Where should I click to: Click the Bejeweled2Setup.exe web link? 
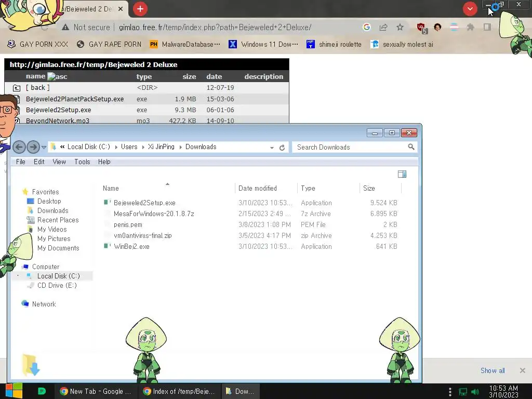coord(58,110)
